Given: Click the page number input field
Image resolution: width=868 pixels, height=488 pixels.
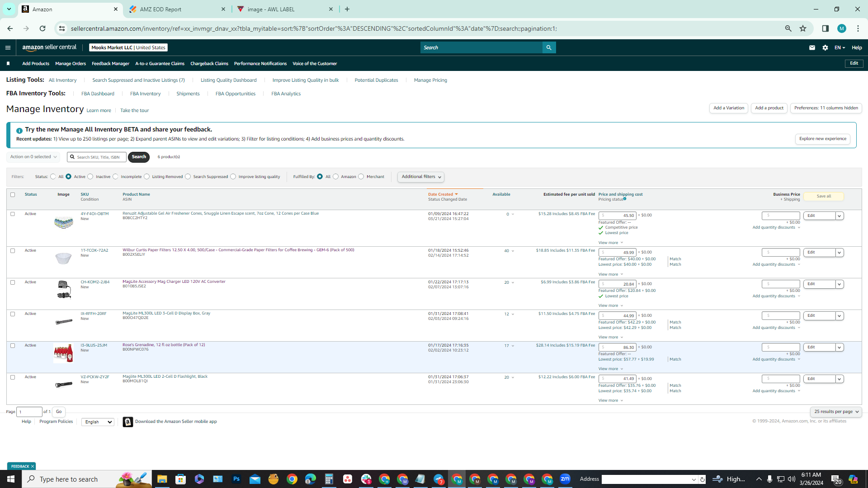Looking at the screenshot, I should pyautogui.click(x=29, y=412).
